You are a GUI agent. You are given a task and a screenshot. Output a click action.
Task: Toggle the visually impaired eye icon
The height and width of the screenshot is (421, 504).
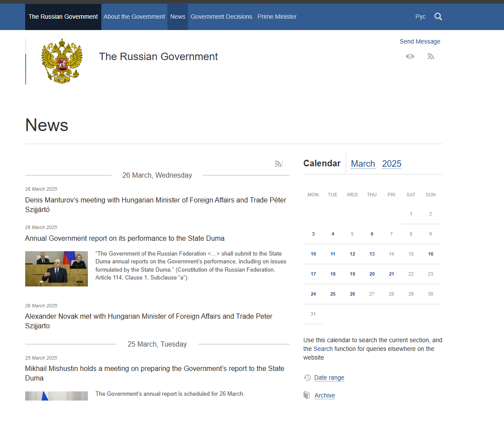coord(410,56)
